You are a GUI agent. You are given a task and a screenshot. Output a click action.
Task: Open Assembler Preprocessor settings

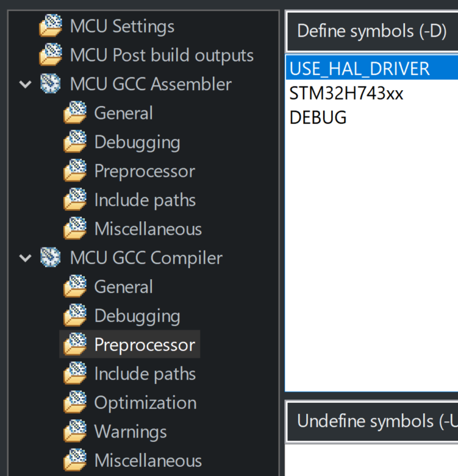145,171
